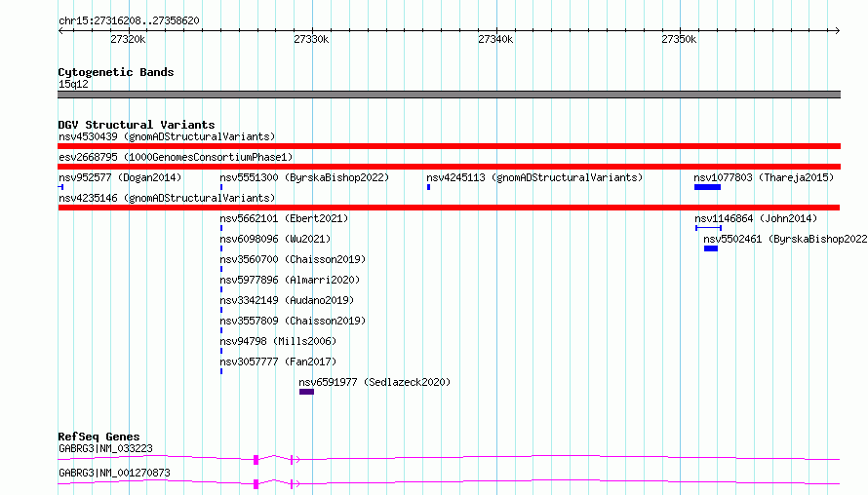Image resolution: width=868 pixels, height=495 pixels.
Task: Open the nsv6591977 (Sedlazeck2020) label
Action: (x=375, y=382)
